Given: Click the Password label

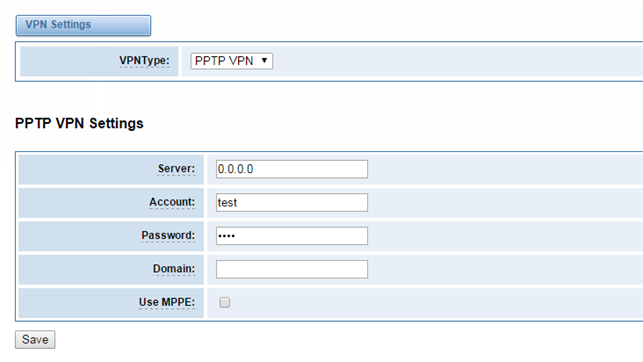Looking at the screenshot, I should click(168, 235).
